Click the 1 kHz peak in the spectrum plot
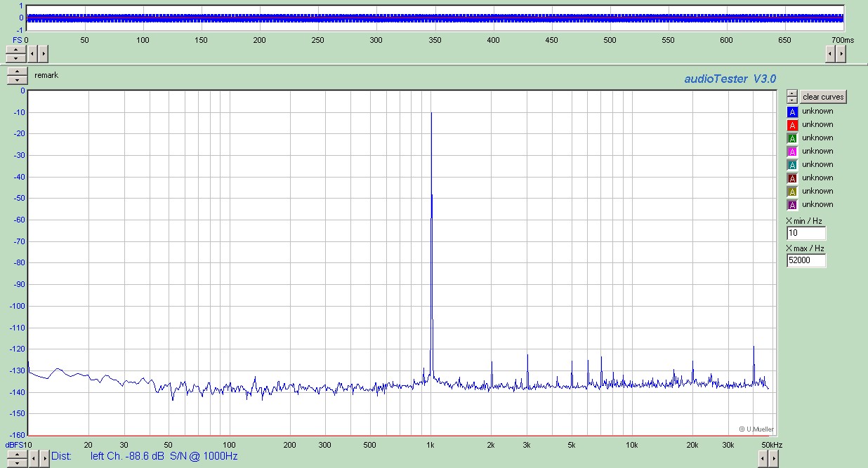Image resolution: width=868 pixels, height=468 pixels. pos(431,113)
